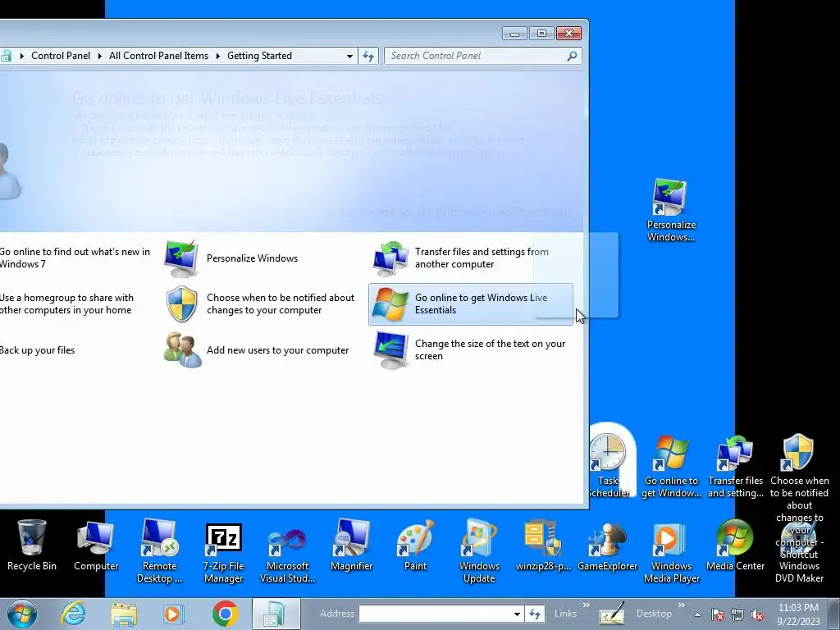Viewport: 840px width, 630px height.
Task: Open Personalize Windows in Getting Started
Action: pos(231,258)
